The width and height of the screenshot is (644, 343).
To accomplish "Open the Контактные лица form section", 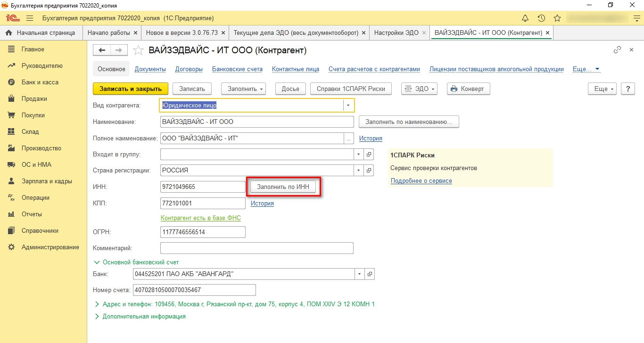I will (x=296, y=69).
